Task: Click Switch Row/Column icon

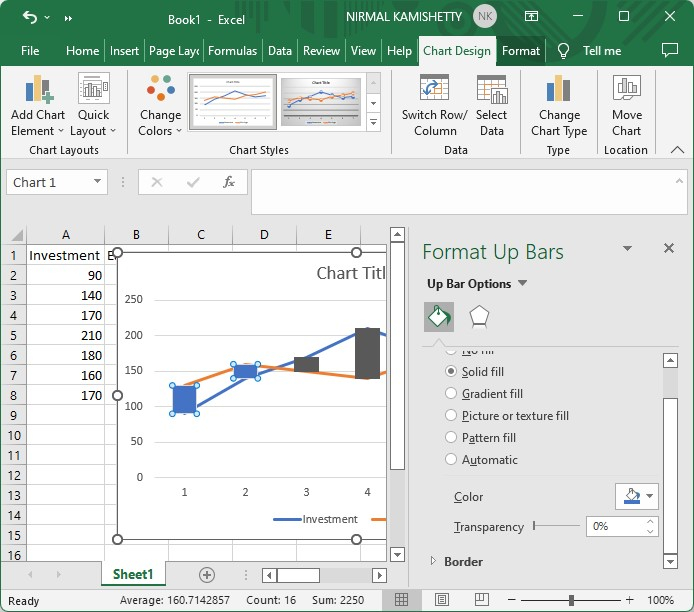Action: click(434, 88)
